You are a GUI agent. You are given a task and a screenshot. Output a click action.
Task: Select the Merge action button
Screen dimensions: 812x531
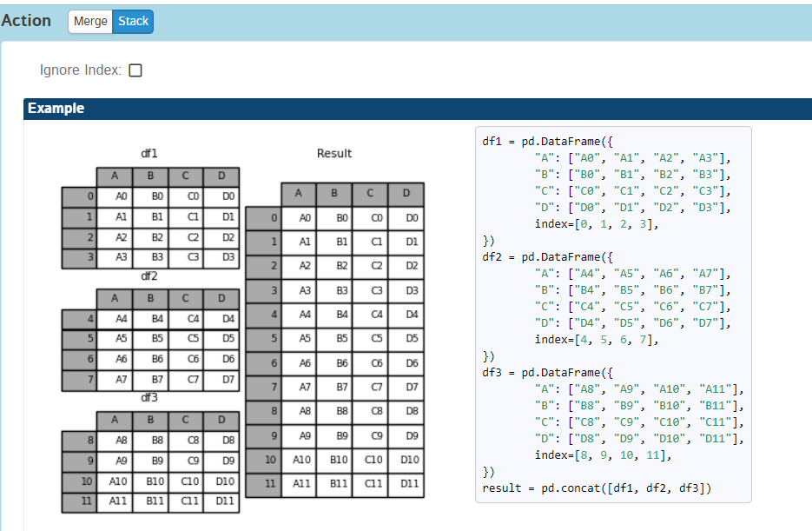click(90, 21)
